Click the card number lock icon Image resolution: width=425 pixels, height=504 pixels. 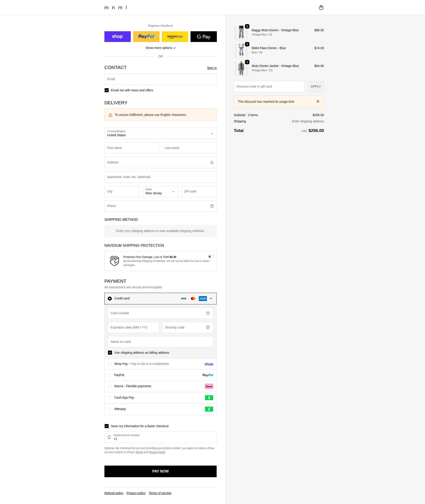pyautogui.click(x=208, y=313)
